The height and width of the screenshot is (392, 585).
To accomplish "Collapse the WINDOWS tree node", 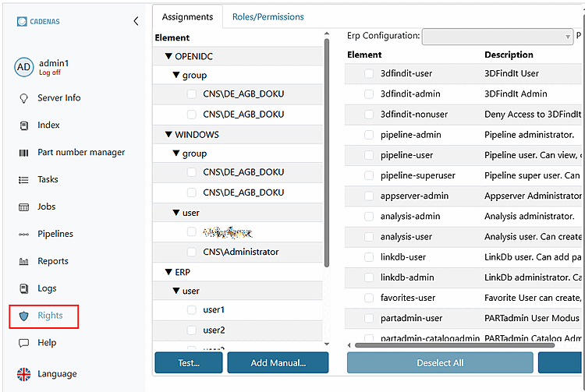I will point(168,135).
